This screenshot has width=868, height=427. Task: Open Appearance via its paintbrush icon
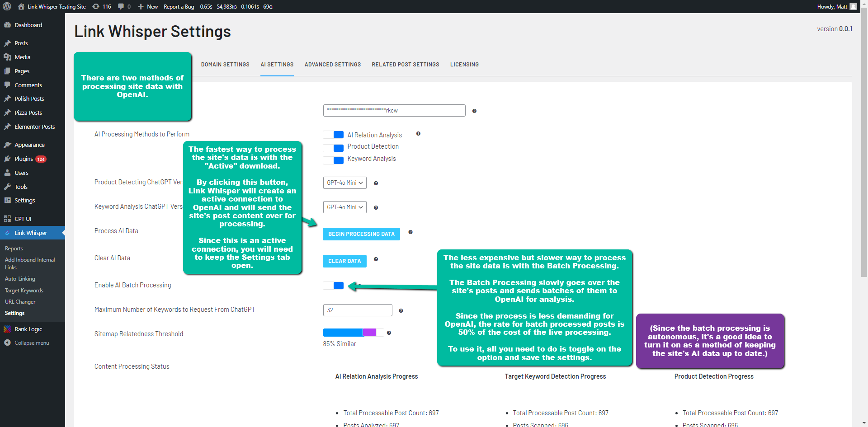pyautogui.click(x=8, y=145)
